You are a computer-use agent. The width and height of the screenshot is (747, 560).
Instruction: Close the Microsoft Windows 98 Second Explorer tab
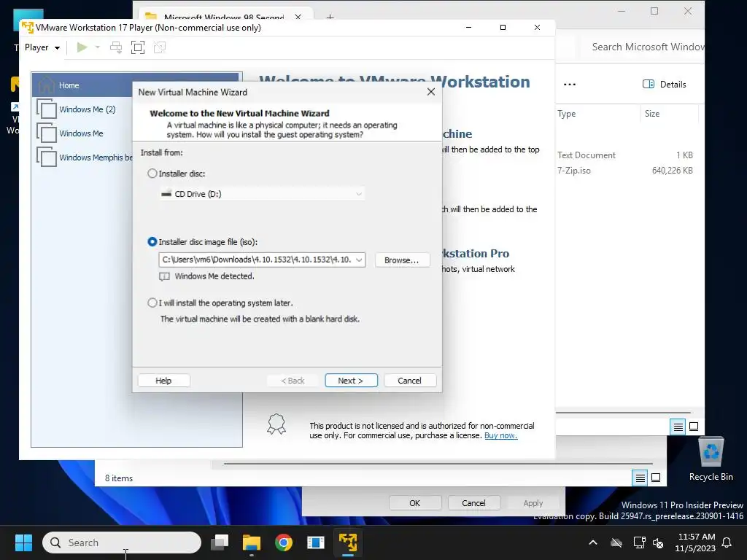tap(298, 17)
